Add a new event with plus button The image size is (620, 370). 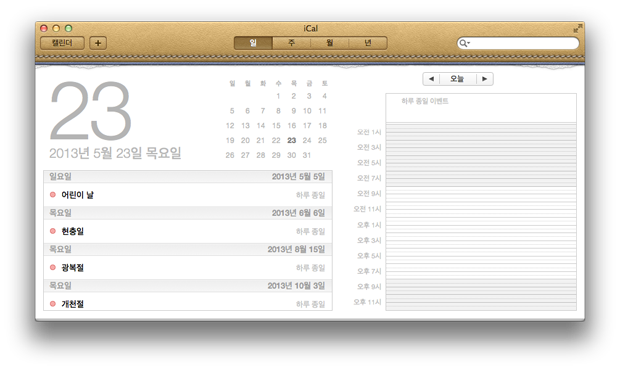tap(98, 43)
